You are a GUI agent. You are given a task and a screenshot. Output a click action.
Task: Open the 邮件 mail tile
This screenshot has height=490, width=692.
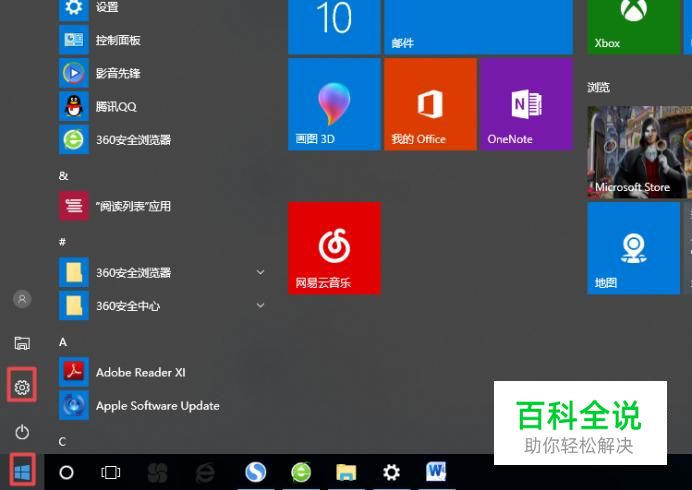(x=478, y=27)
